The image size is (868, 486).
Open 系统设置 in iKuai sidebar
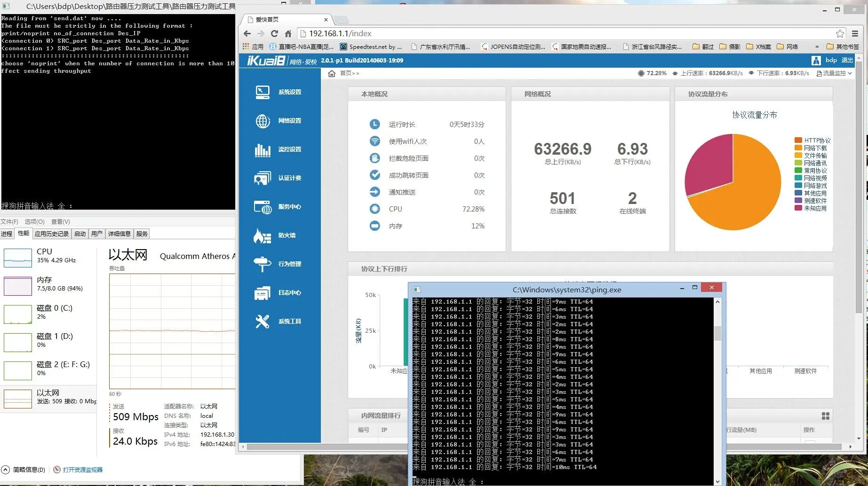point(278,92)
